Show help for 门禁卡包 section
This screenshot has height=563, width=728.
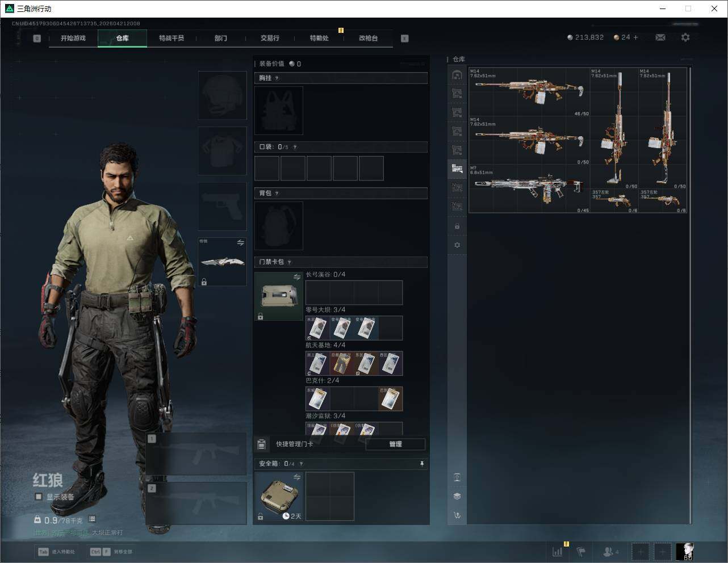point(290,262)
